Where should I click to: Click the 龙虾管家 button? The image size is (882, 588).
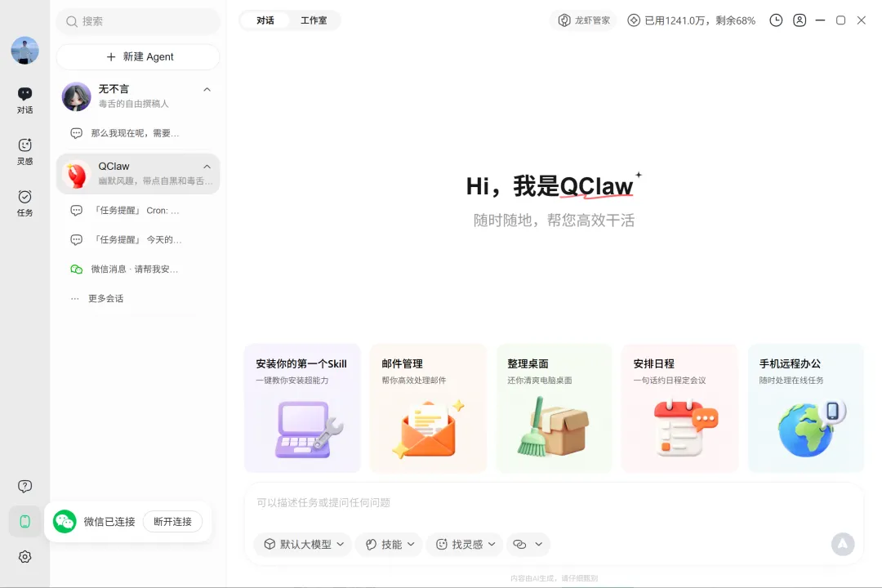coord(584,20)
